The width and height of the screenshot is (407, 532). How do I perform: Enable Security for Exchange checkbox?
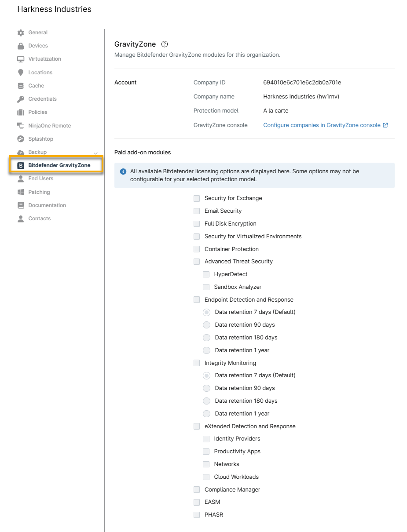197,198
